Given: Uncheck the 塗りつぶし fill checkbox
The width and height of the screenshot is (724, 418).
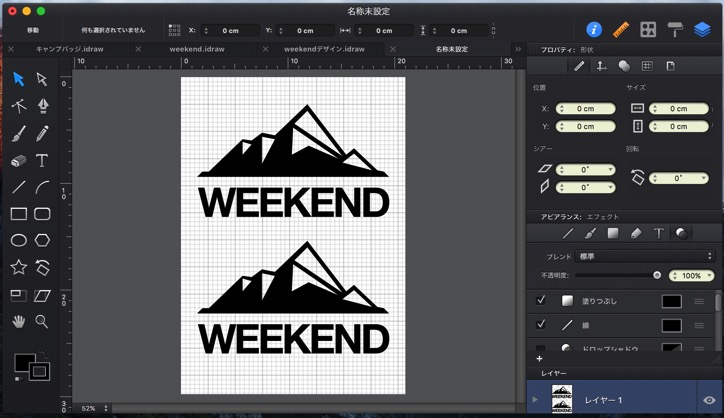Looking at the screenshot, I should click(541, 300).
